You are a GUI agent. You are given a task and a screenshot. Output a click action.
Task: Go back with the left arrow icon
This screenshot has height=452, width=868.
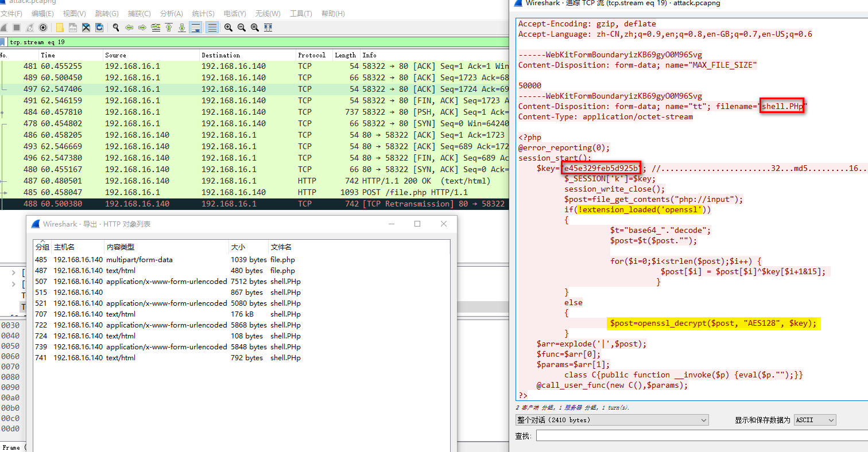(129, 28)
